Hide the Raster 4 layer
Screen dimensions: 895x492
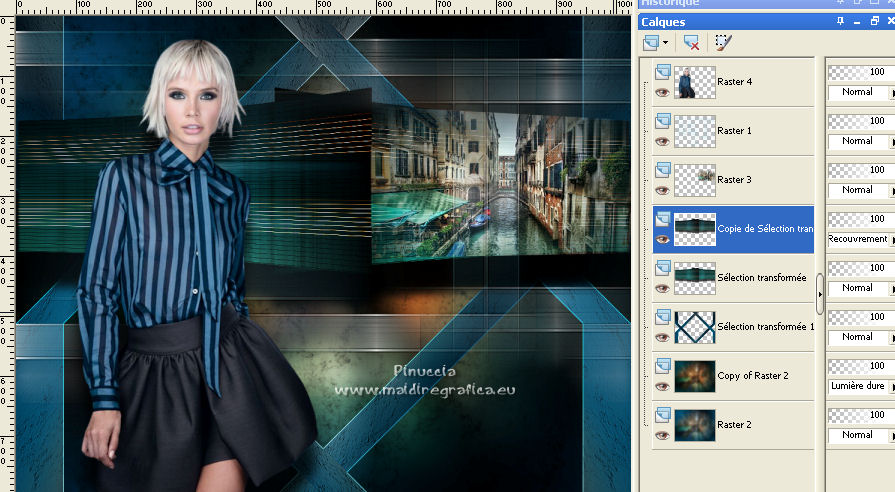[x=661, y=92]
